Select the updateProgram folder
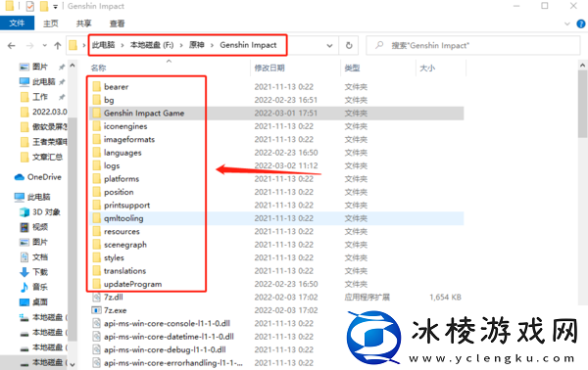 click(132, 284)
